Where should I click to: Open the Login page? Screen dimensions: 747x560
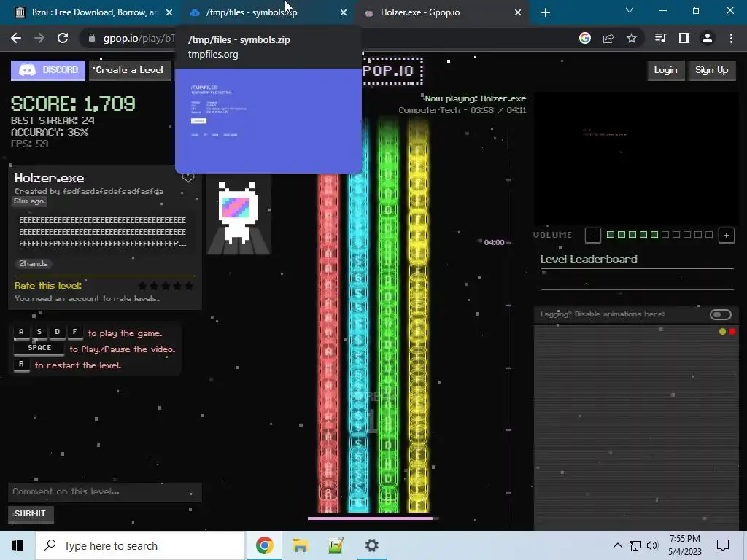click(x=665, y=70)
